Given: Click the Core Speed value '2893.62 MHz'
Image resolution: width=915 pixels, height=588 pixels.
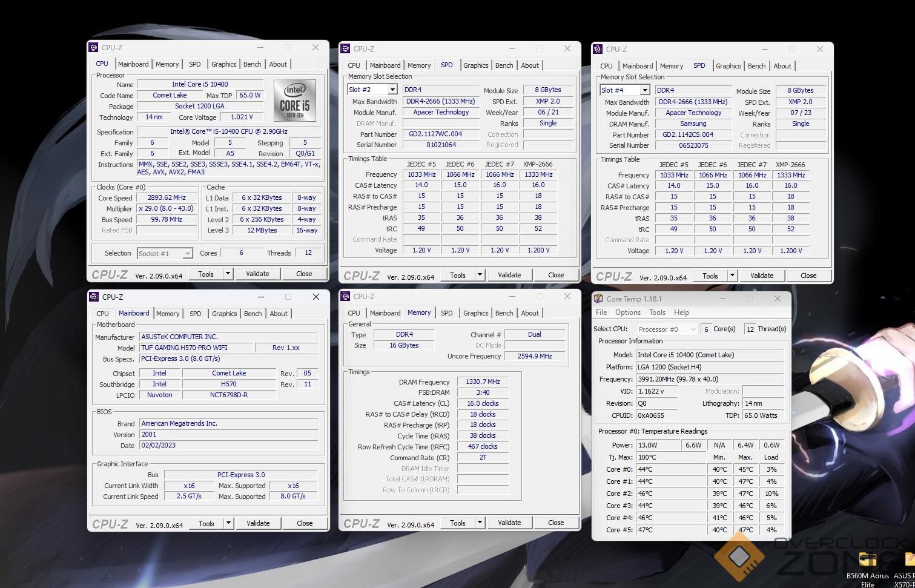Looking at the screenshot, I should [x=167, y=197].
